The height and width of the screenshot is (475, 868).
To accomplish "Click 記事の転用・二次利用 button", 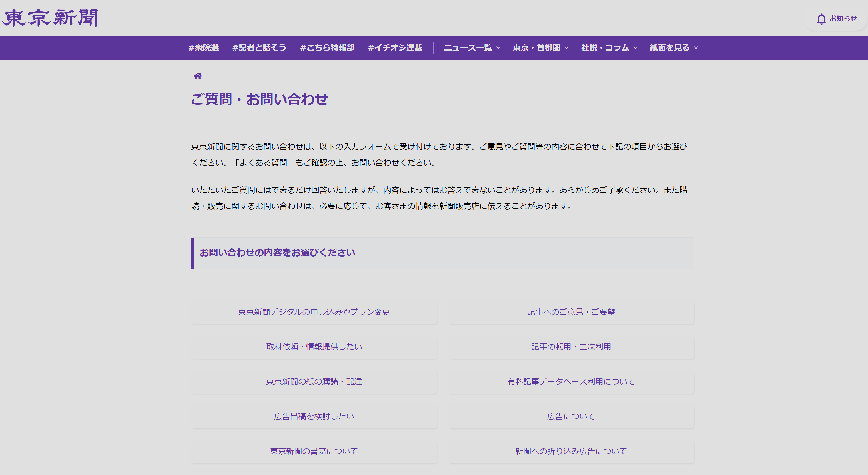I will (x=571, y=347).
